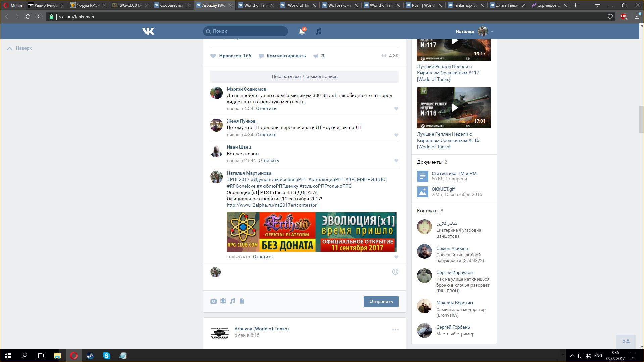Open Windows Start menu
The image size is (644, 362).
[x=8, y=356]
